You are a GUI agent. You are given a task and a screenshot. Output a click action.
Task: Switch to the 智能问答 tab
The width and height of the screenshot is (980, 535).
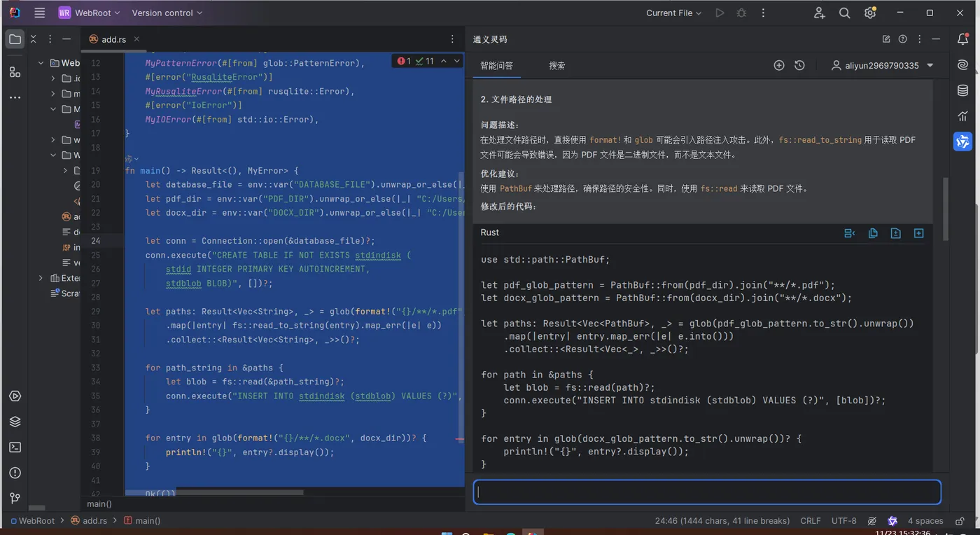[x=496, y=65]
